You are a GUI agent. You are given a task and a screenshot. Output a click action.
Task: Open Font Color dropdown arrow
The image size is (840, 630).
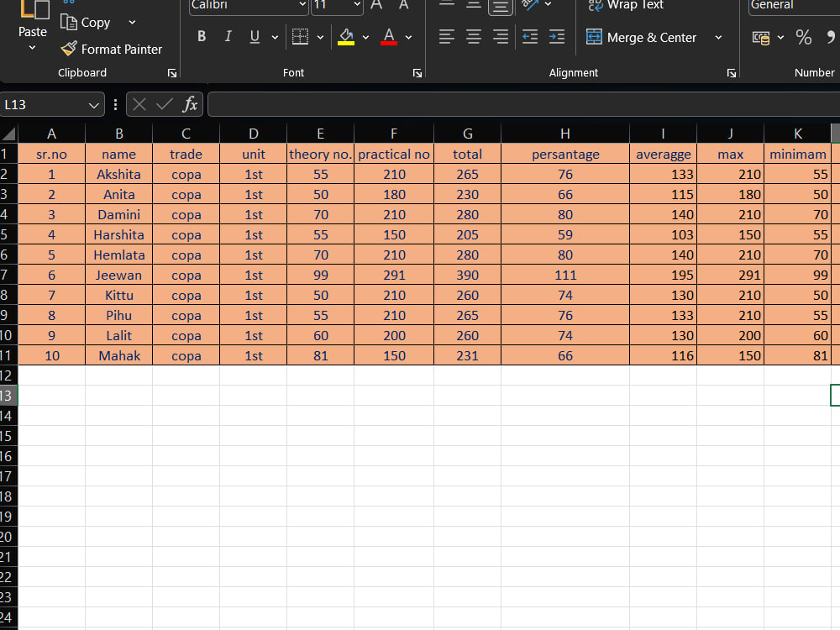[409, 37]
